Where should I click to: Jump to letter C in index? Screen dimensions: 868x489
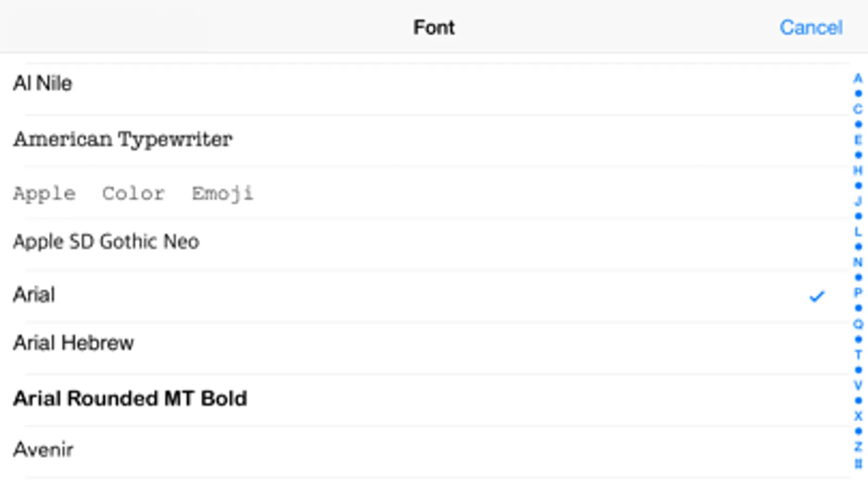[x=858, y=109]
